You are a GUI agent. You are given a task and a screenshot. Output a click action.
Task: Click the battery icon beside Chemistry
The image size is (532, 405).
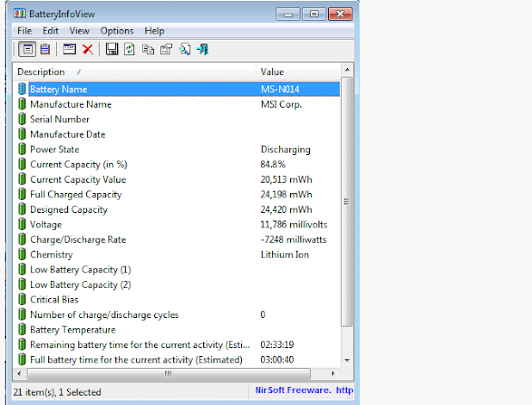click(22, 254)
